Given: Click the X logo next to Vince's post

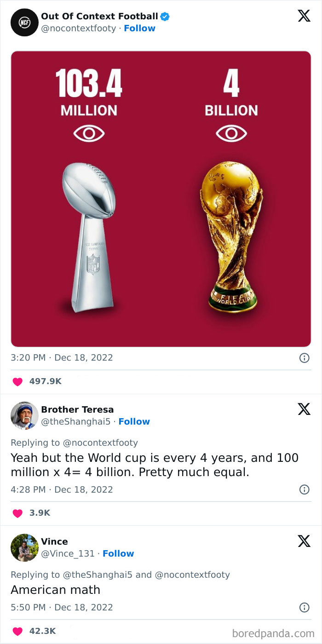Looking at the screenshot, I should 304,541.
